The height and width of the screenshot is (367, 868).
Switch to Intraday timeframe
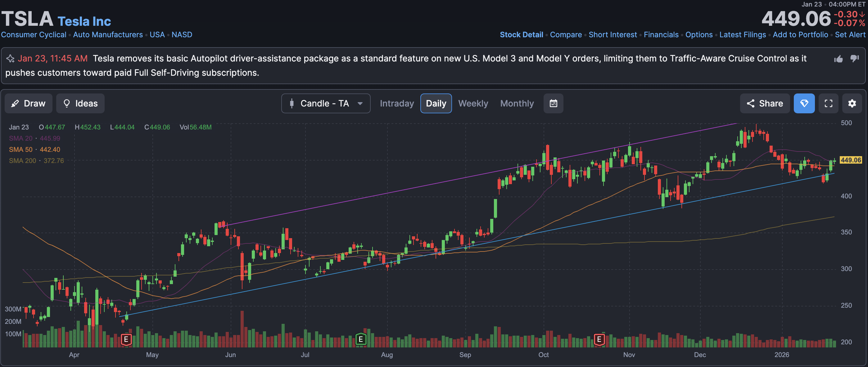(x=397, y=103)
